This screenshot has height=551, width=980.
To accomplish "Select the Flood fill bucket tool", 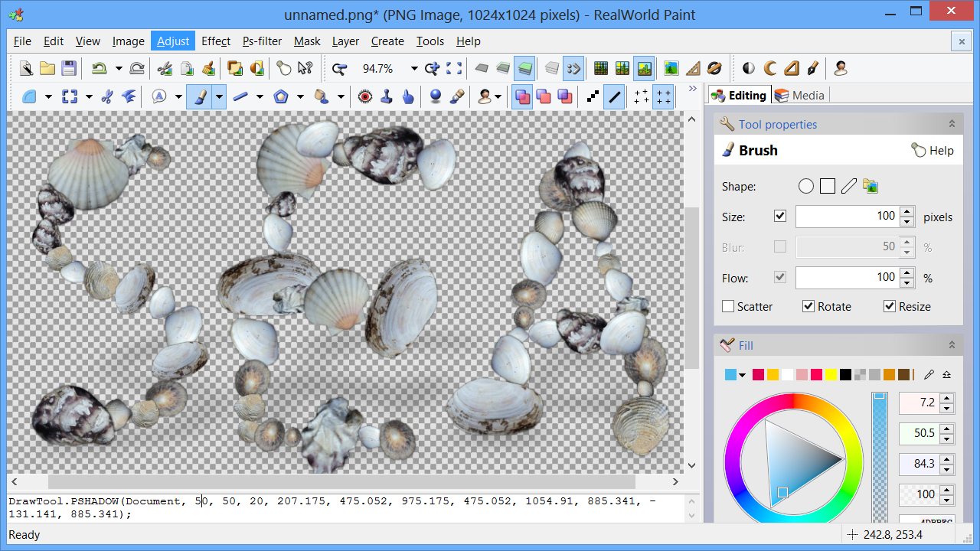I will (322, 96).
